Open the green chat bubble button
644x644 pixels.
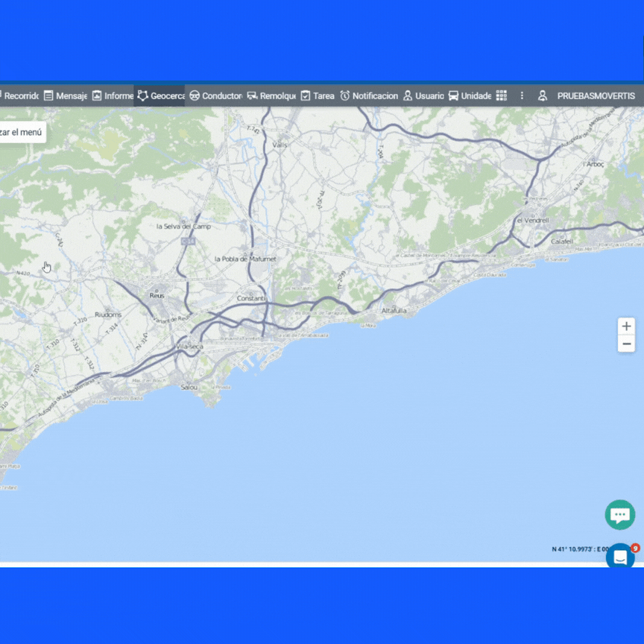619,514
